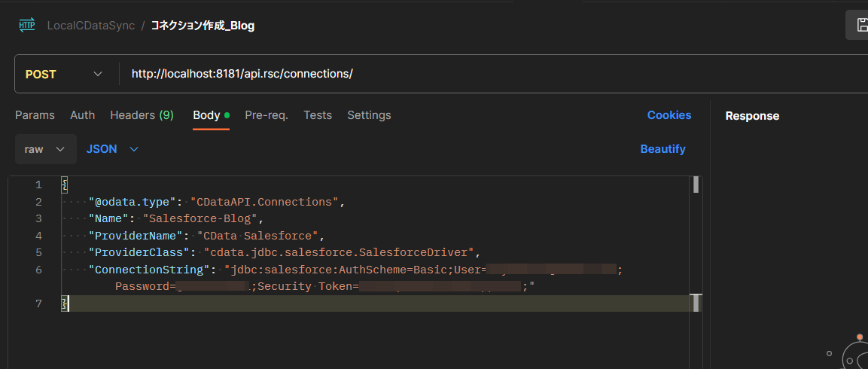Click the LocalCDataSync breadcrumb
The image size is (868, 369).
[x=90, y=26]
